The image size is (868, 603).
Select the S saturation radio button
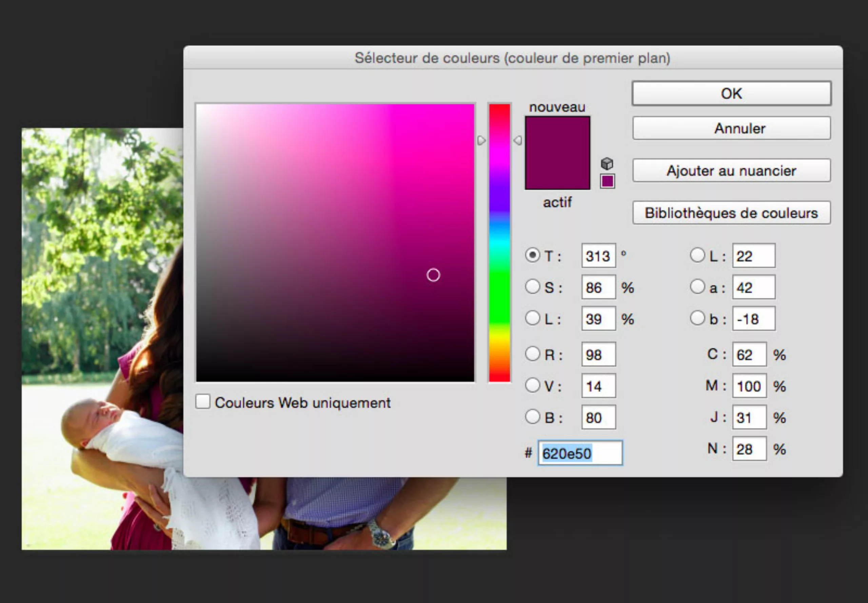click(532, 287)
